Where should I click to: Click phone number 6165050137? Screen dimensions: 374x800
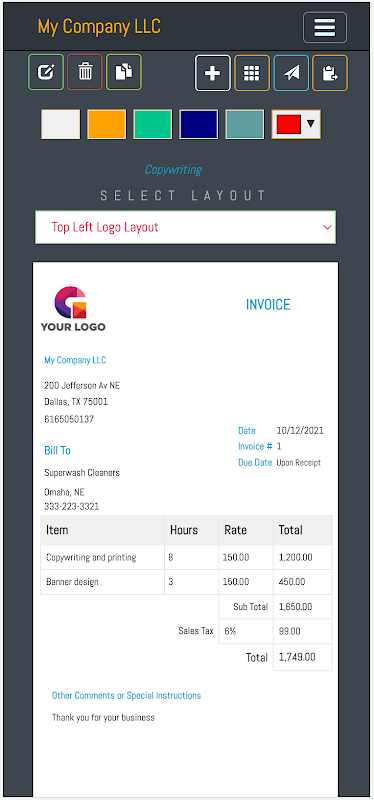pyautogui.click(x=69, y=419)
